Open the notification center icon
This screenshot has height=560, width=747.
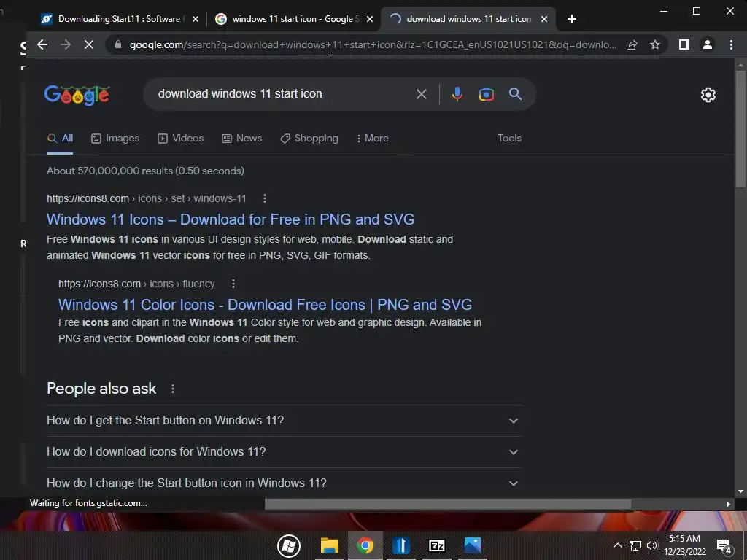click(724, 547)
